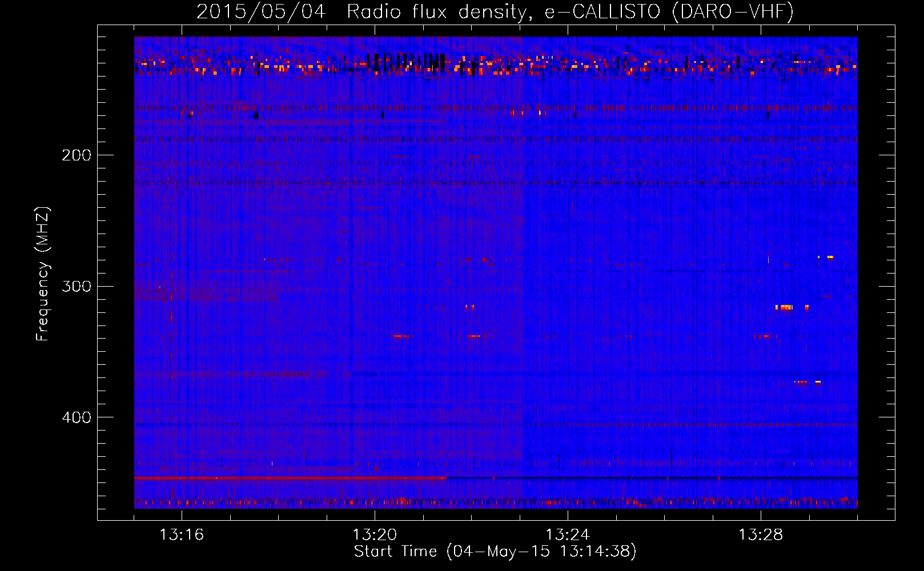Click the yellow burst near 320 MHz after 13:28
The image size is (924, 571).
pos(784,307)
